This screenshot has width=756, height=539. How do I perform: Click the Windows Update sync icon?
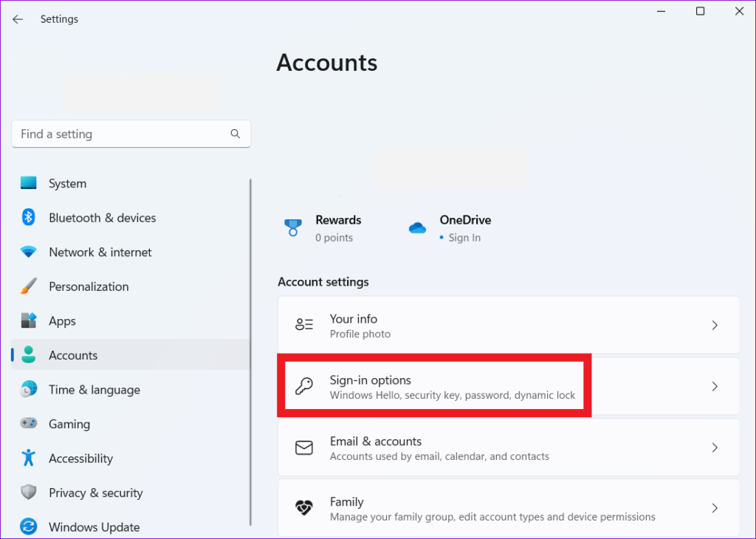(29, 526)
